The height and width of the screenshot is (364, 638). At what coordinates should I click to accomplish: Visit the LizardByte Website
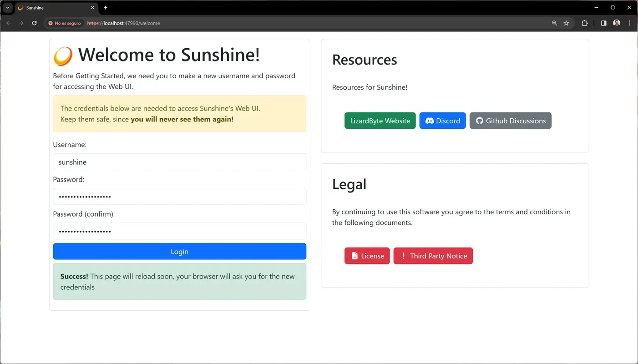pos(380,121)
